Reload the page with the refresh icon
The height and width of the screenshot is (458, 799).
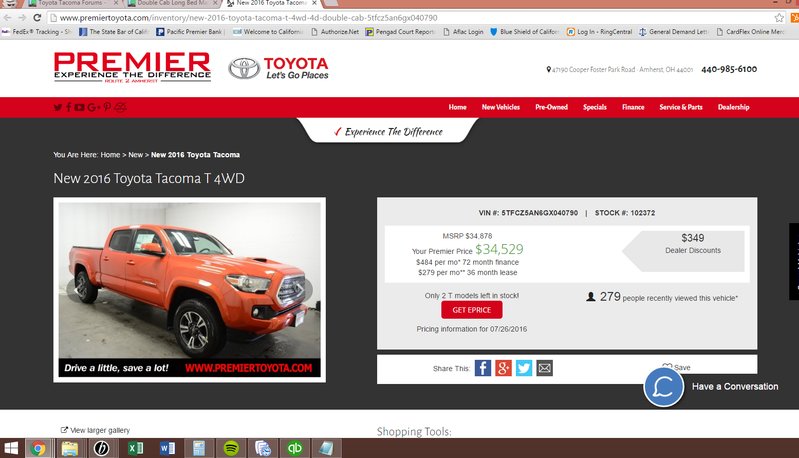(37, 18)
